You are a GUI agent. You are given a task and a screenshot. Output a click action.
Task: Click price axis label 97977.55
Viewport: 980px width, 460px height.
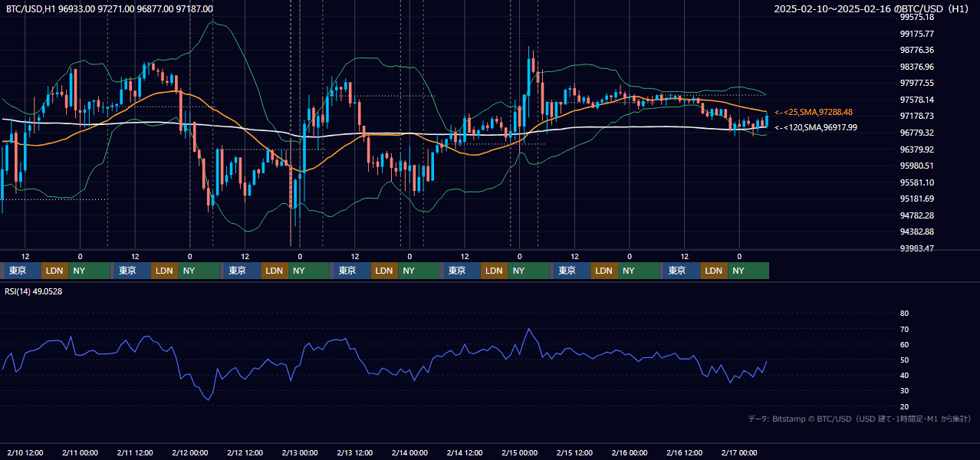(916, 83)
